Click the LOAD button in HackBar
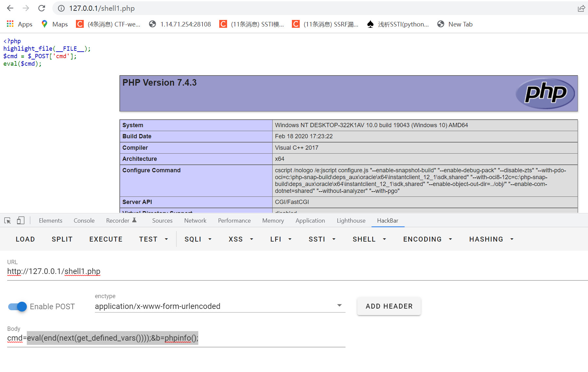588x372 pixels. click(25, 239)
